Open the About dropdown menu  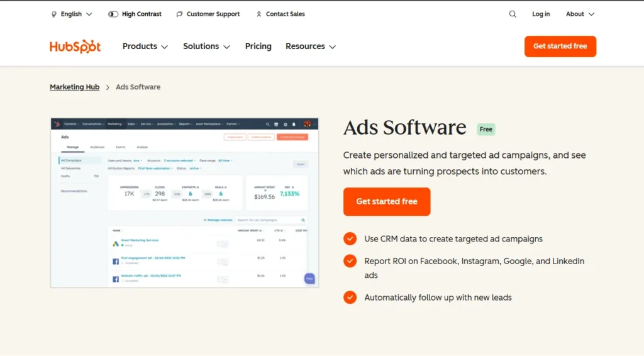coord(580,14)
